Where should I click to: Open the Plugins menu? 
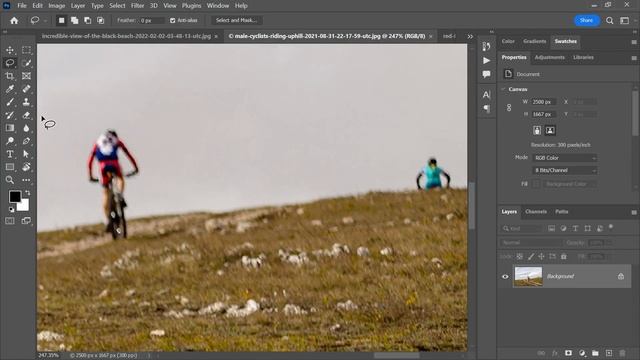point(191,6)
